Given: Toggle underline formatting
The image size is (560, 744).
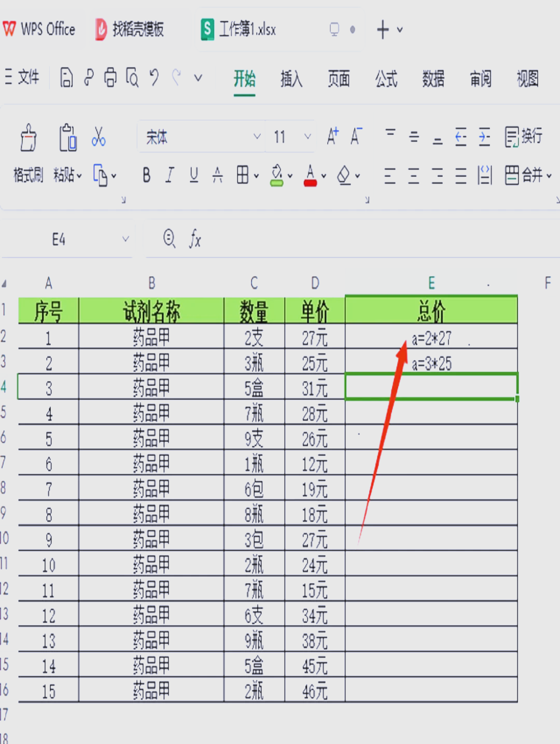Looking at the screenshot, I should point(193,175).
